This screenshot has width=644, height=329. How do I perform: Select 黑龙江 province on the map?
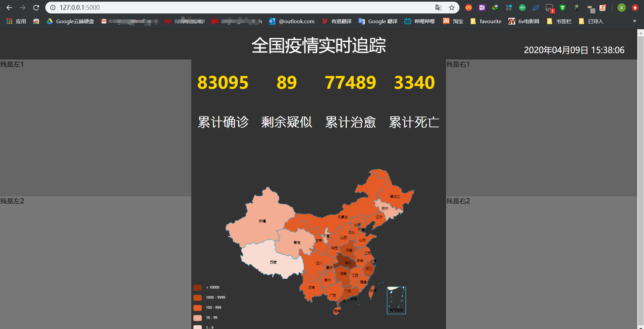395,196
